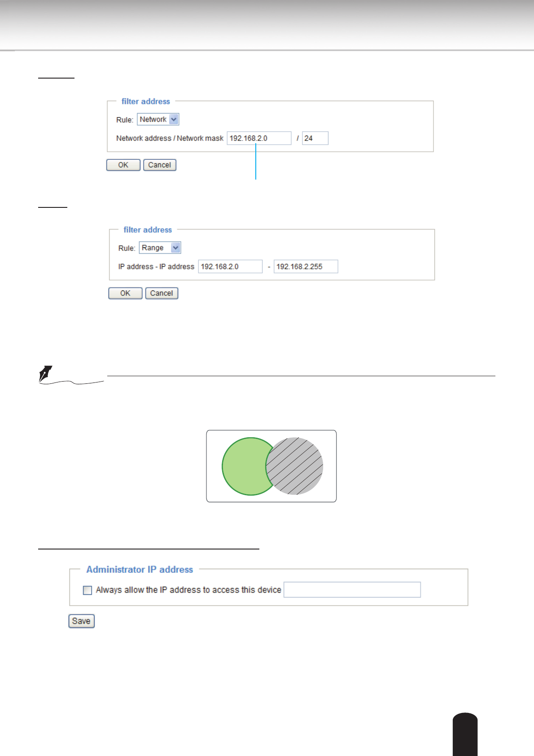Image resolution: width=534 pixels, height=756 pixels.
Task: Click the end IP field 192.168.2.255
Action: tap(306, 267)
